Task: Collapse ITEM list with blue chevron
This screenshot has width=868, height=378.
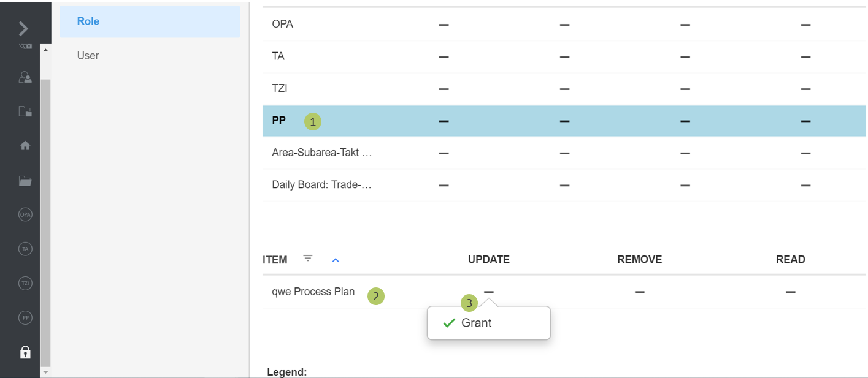Action: [x=336, y=260]
